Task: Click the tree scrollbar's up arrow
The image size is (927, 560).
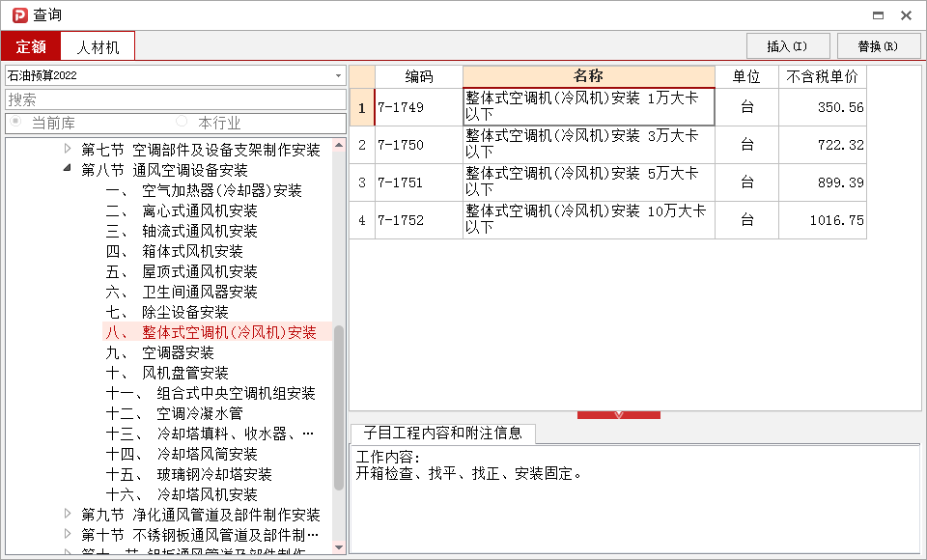Action: 340,143
